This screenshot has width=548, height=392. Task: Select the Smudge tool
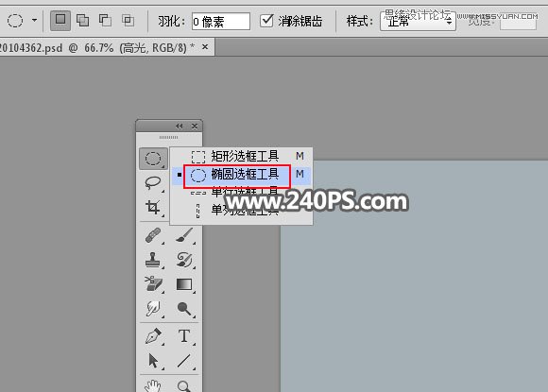pos(153,309)
